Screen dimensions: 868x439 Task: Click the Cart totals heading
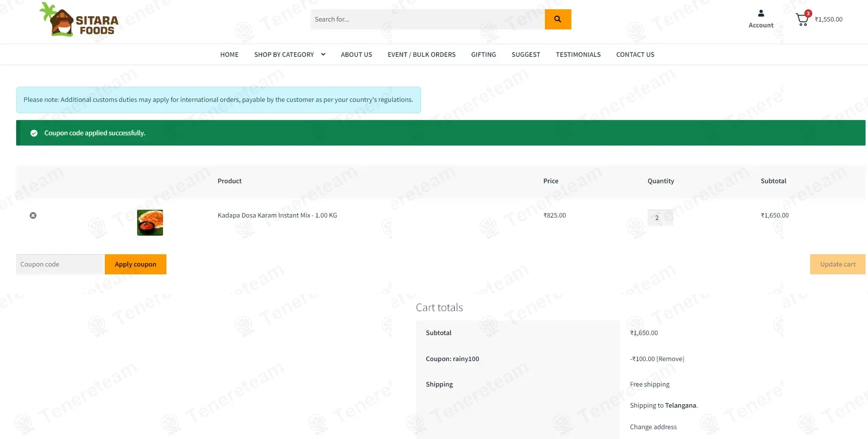click(439, 307)
